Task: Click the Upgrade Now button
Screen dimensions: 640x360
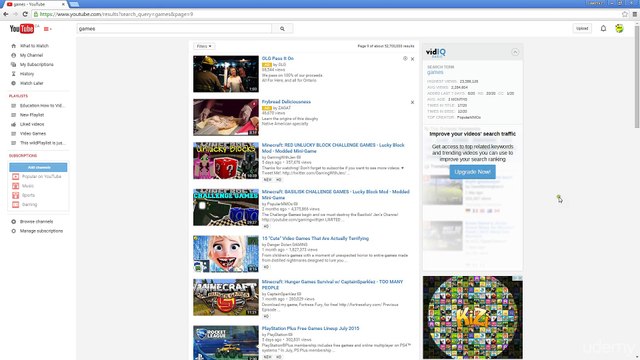Action: point(472,172)
